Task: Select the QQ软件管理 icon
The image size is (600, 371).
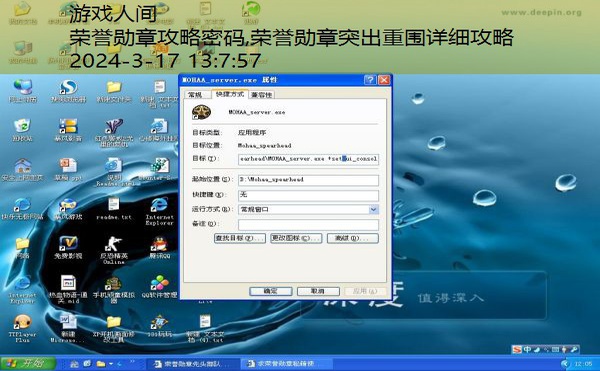Action: pyautogui.click(x=159, y=287)
